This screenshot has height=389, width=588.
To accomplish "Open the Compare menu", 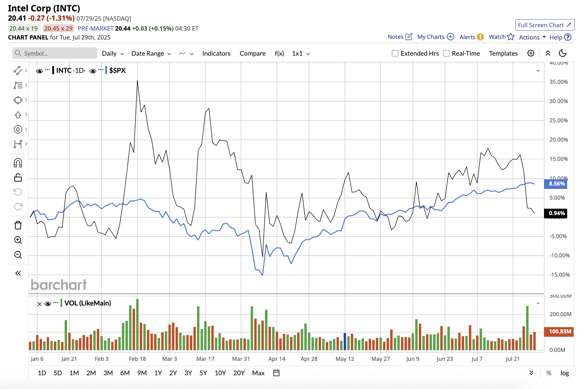I will [253, 53].
